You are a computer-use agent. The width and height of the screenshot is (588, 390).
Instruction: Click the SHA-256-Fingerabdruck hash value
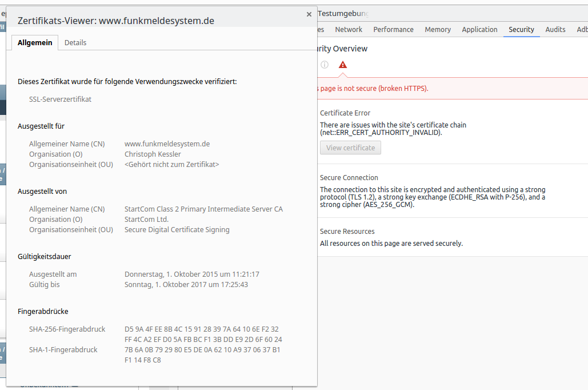[x=203, y=334]
